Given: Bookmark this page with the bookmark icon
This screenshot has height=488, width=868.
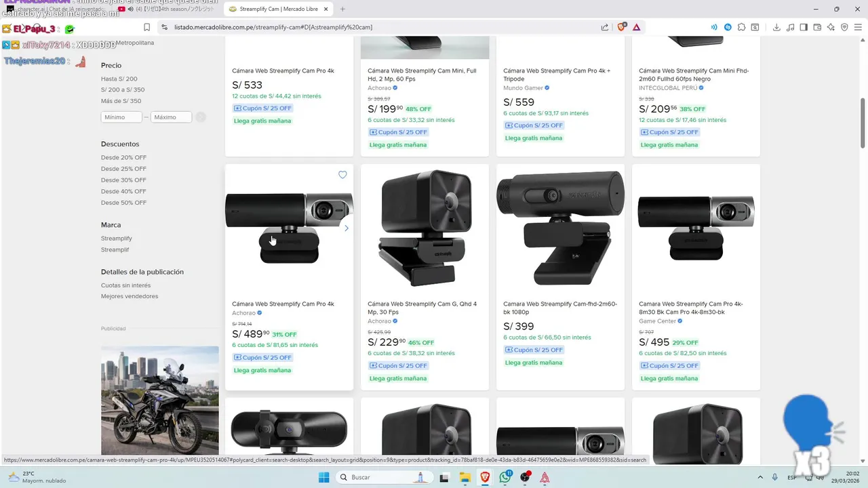Looking at the screenshot, I should [x=146, y=27].
